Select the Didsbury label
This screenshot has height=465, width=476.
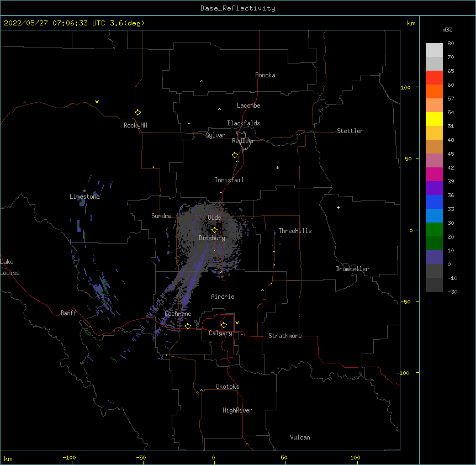(212, 238)
